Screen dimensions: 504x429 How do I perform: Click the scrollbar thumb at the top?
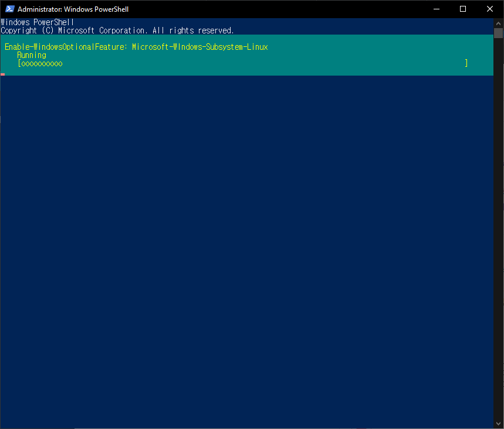tap(499, 32)
